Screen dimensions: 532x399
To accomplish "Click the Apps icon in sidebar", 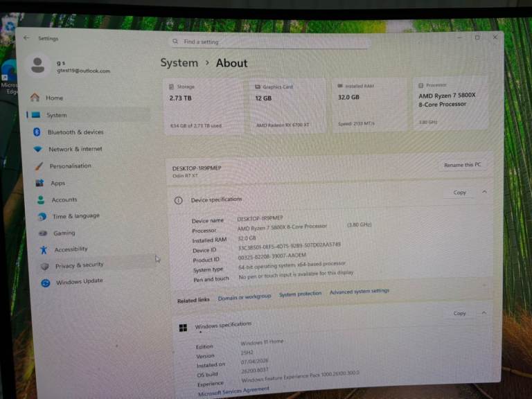I will coord(39,183).
